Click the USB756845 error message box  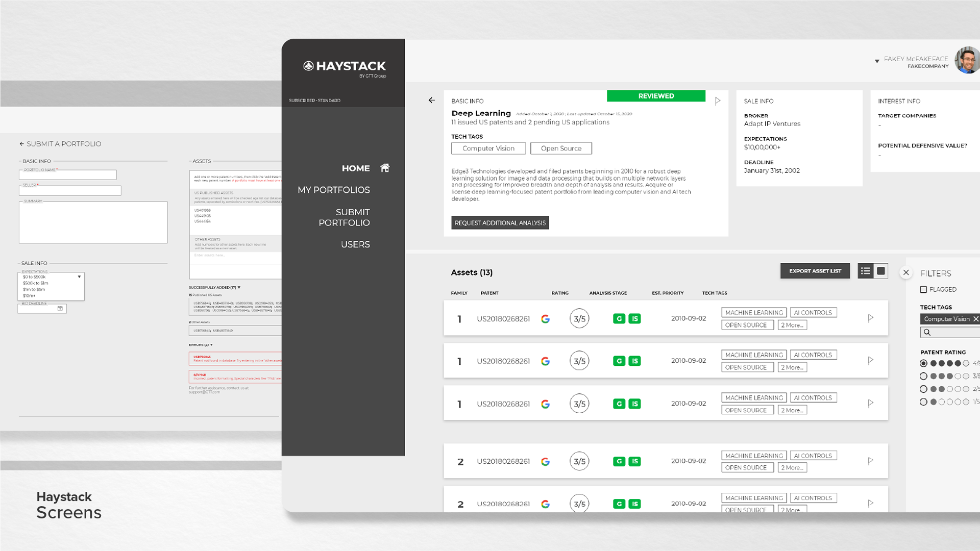235,359
